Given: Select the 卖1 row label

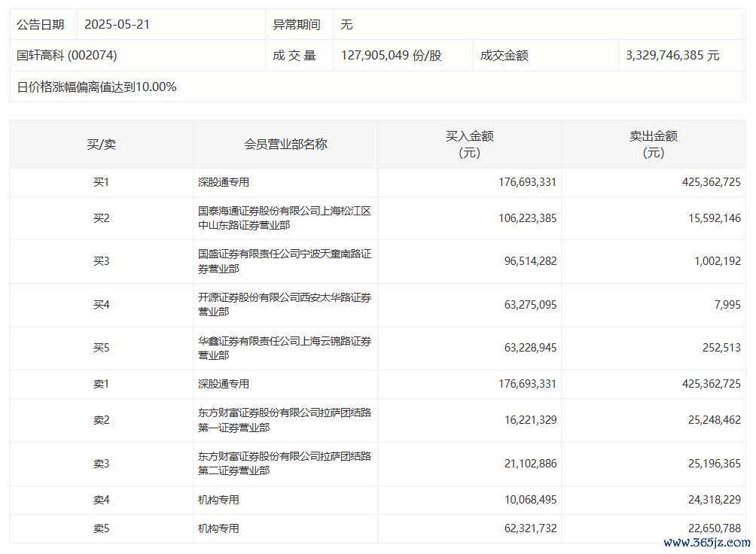Looking at the screenshot, I should 101,384.
